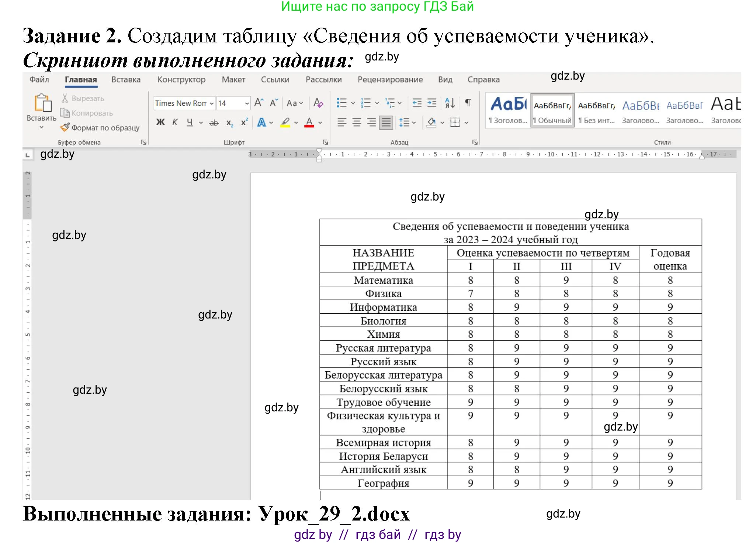Open the Рецензирование tab
Viewport: 756px width, 543px height.
point(390,79)
